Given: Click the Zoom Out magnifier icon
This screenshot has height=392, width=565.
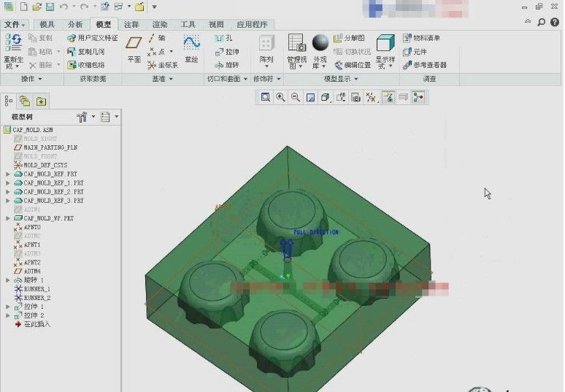Looking at the screenshot, I should [296, 97].
